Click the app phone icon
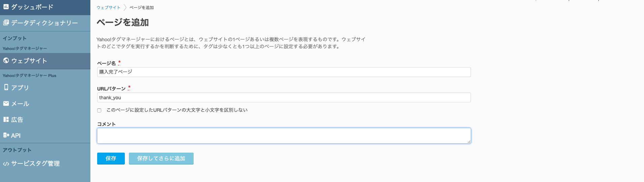The width and height of the screenshot is (644, 182). click(6, 87)
